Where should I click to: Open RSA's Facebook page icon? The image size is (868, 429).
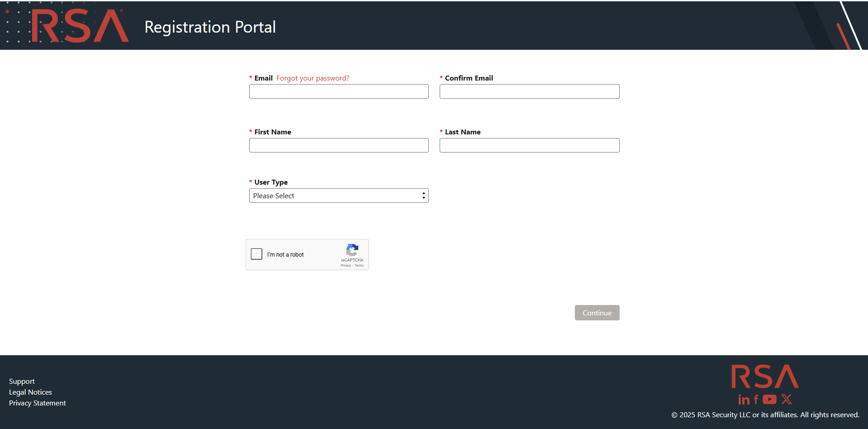[x=756, y=400]
